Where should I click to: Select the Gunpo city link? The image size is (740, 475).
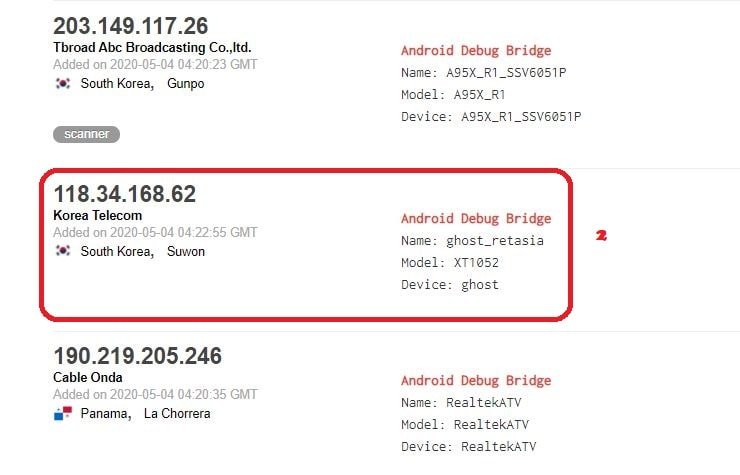[x=185, y=84]
